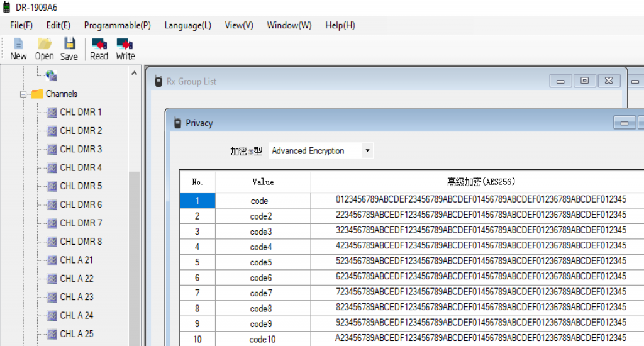
Task: Open the View(V) menu
Action: tap(239, 25)
